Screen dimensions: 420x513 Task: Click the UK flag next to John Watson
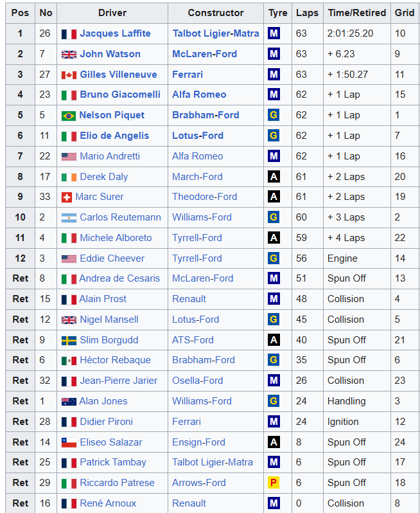click(x=69, y=55)
